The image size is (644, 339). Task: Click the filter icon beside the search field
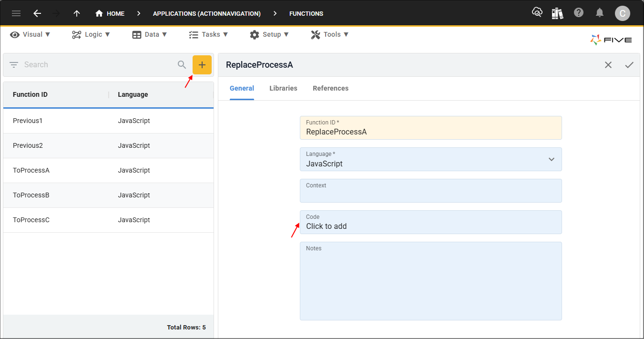point(13,64)
